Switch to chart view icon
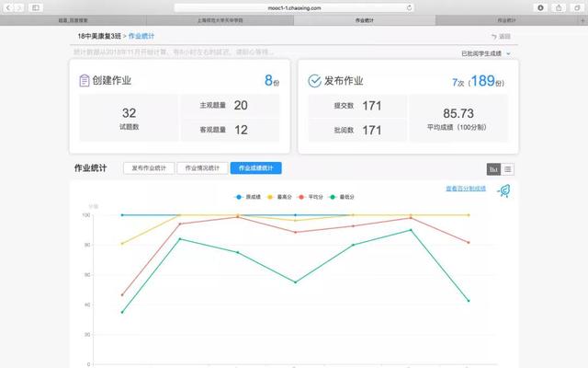The image size is (588, 368). click(493, 169)
